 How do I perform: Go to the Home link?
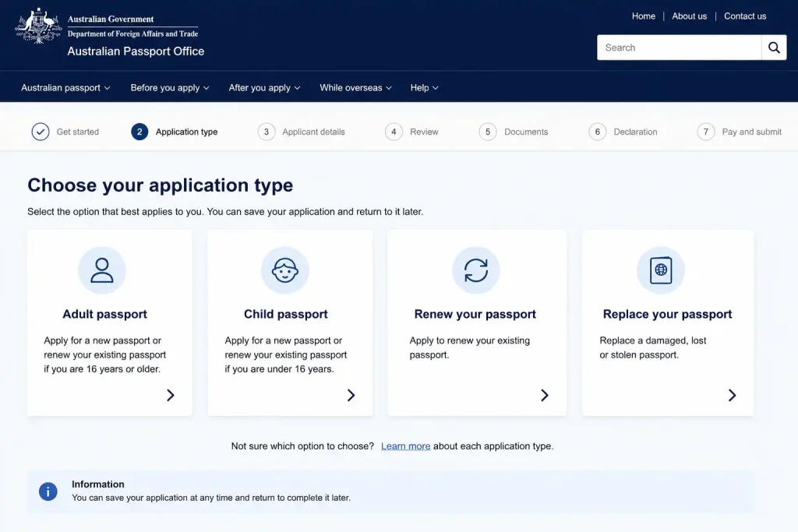tap(643, 16)
